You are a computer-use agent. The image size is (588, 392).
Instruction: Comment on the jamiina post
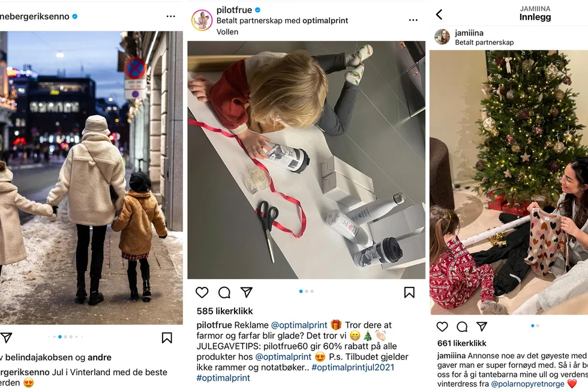[x=462, y=327]
